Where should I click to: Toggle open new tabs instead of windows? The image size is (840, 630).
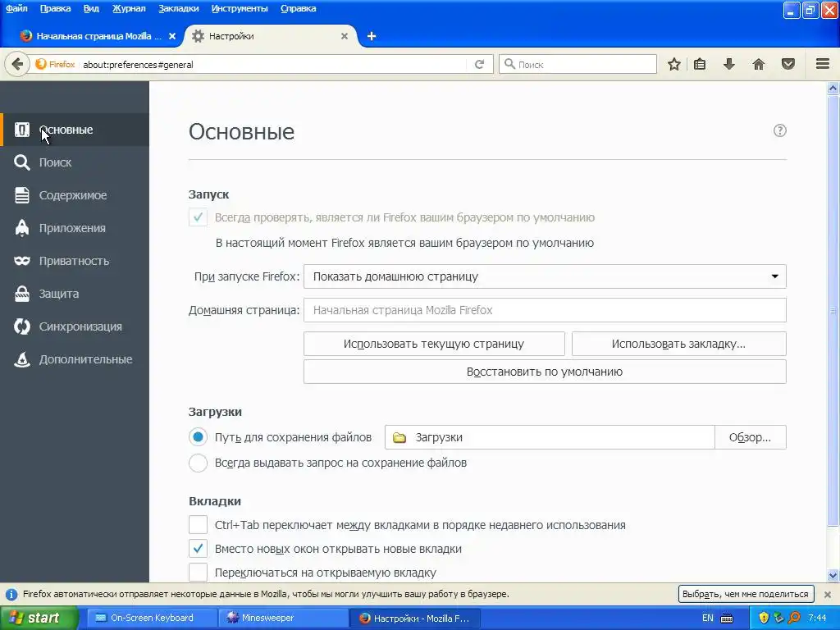[x=198, y=549]
